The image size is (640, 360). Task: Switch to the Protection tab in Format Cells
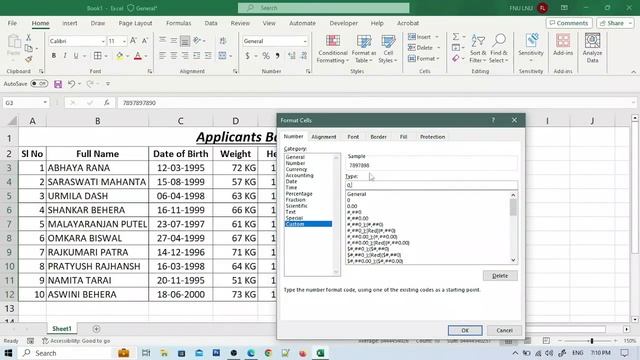(x=432, y=137)
